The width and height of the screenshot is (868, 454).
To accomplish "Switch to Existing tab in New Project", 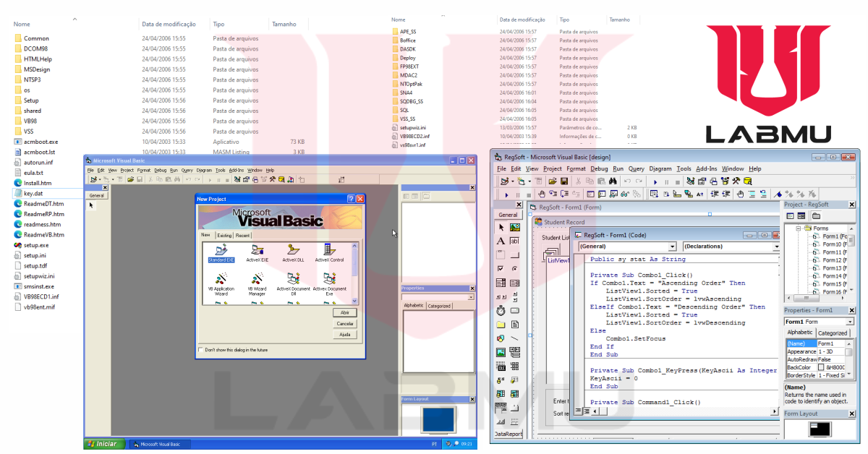I will (225, 235).
